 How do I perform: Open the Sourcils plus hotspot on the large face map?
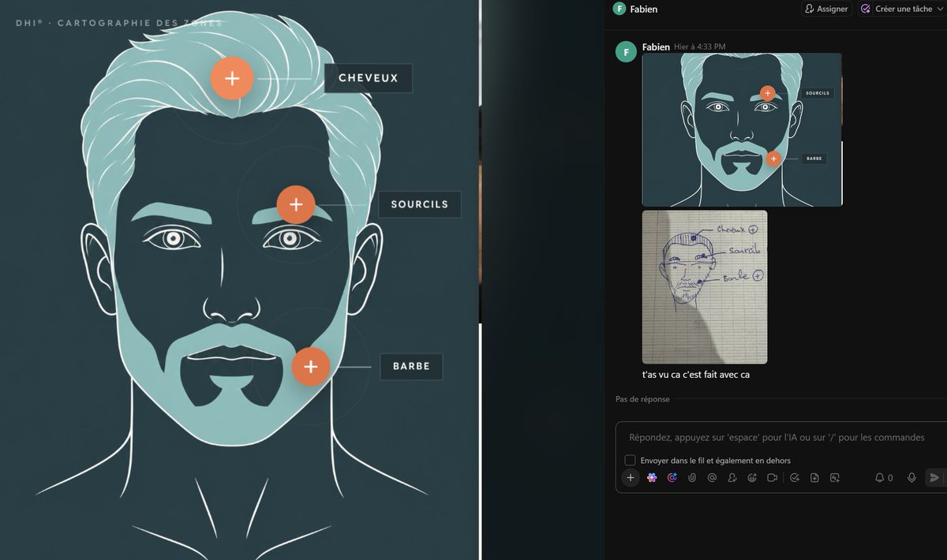(296, 204)
